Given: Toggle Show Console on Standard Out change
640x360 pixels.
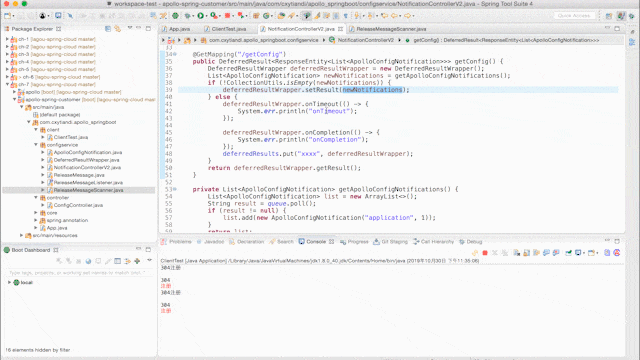Looking at the screenshot, I should click(547, 253).
